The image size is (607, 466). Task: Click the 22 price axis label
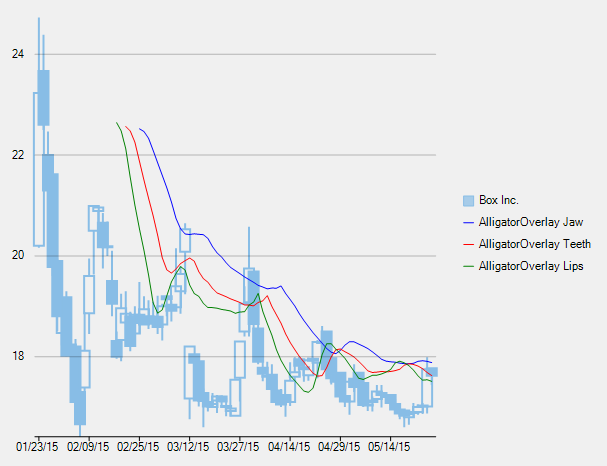[18, 155]
